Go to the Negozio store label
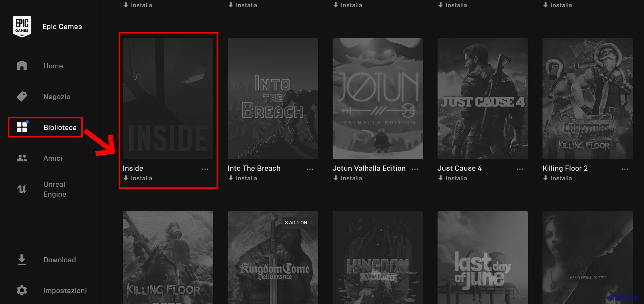644x304 pixels. [57, 97]
